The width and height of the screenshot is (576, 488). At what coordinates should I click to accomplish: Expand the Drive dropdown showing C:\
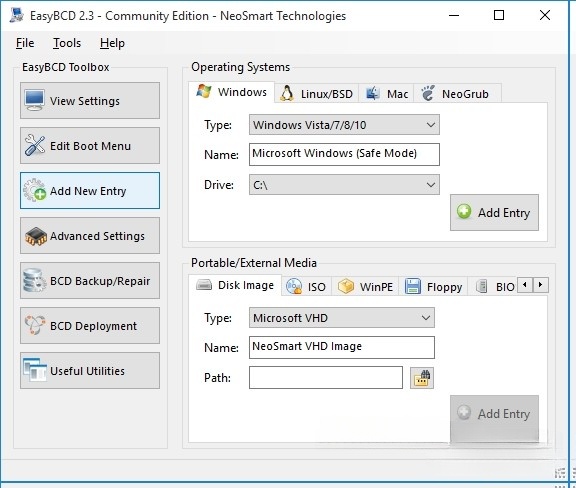click(344, 184)
